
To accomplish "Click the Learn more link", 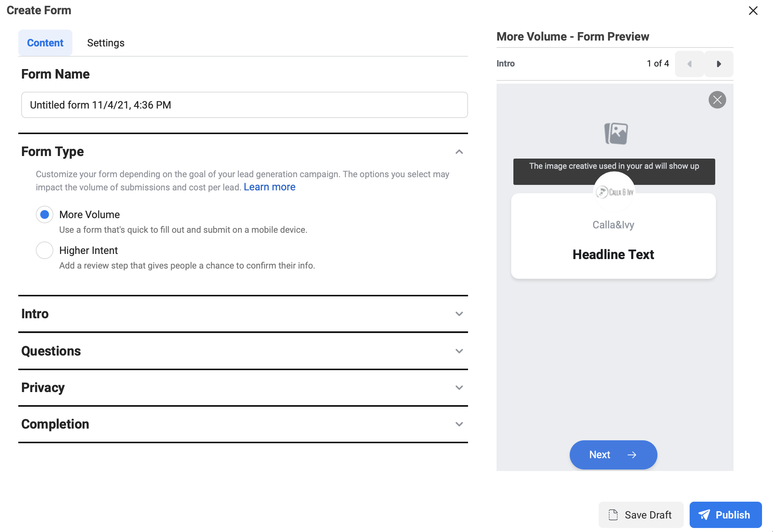I will [269, 187].
